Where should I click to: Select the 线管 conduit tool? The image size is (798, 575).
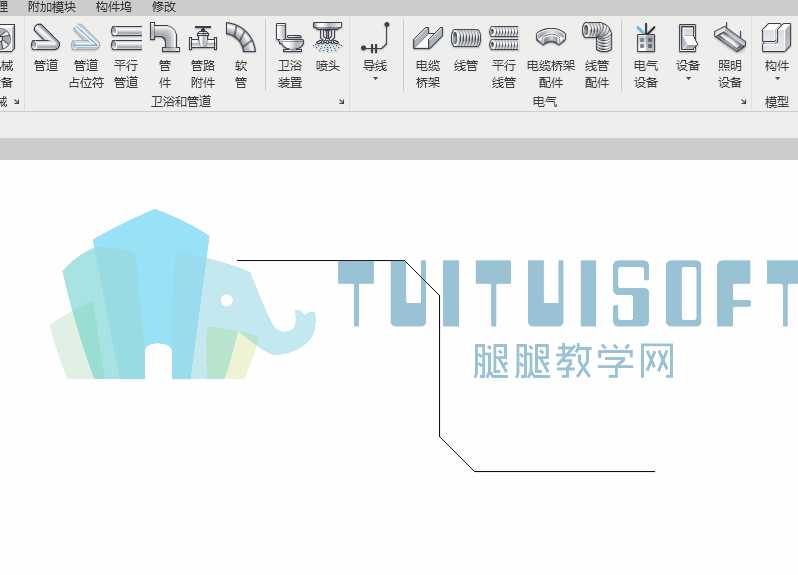[466, 49]
